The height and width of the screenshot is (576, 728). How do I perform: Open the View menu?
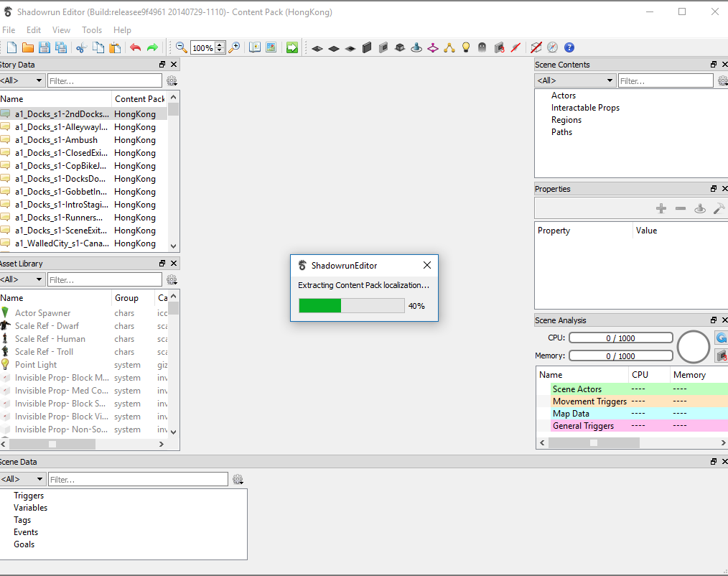tap(61, 30)
